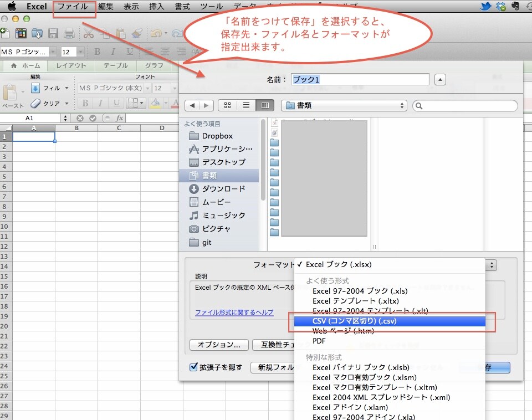
Task: Click the fx function icon
Action: 119,118
